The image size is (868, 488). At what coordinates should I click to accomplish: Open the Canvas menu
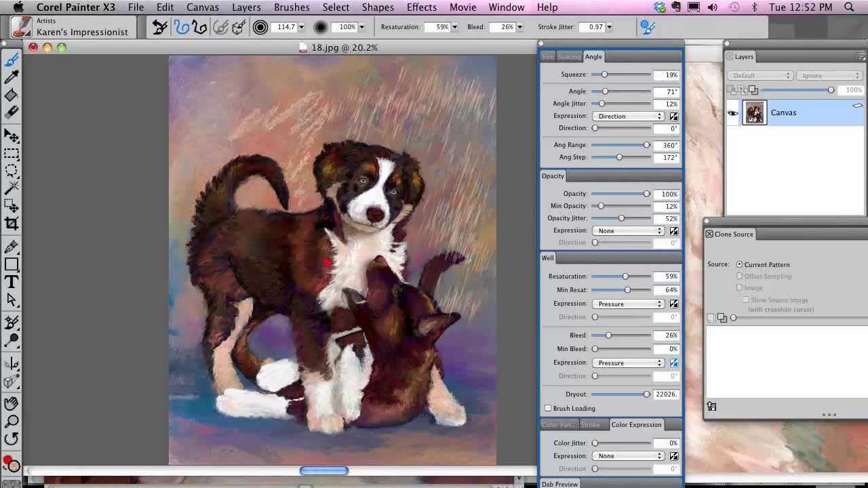point(201,7)
